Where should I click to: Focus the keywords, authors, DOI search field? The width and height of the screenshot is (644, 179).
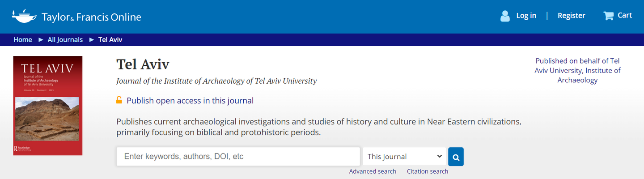[x=238, y=157]
